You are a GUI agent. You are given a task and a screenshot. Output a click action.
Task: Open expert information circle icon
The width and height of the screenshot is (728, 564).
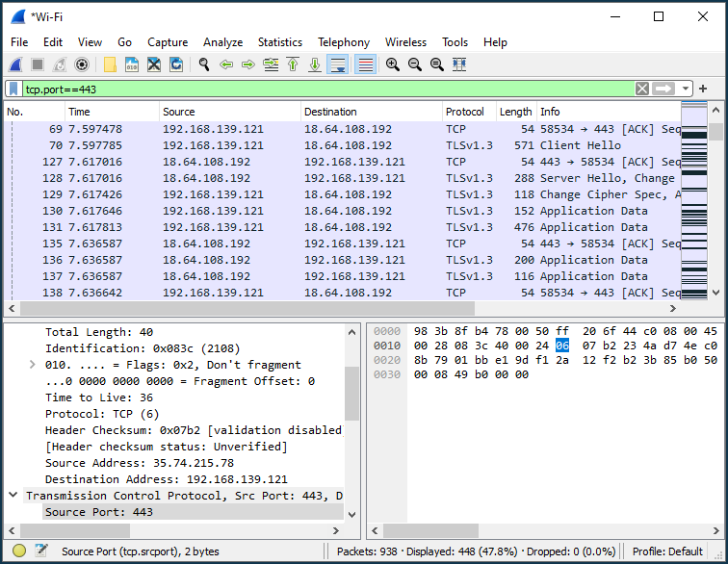point(19,551)
